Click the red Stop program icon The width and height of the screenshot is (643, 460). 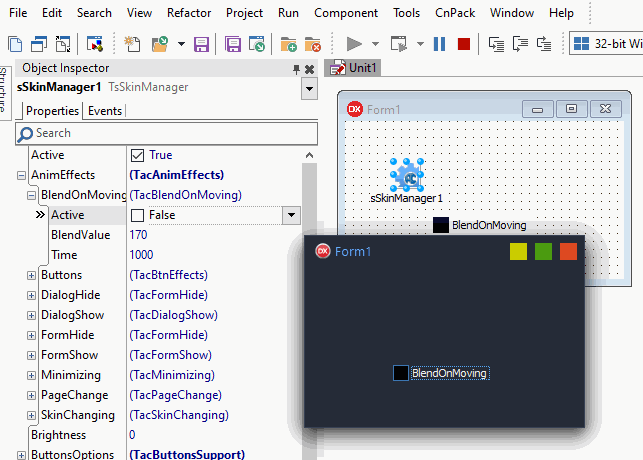coord(464,44)
